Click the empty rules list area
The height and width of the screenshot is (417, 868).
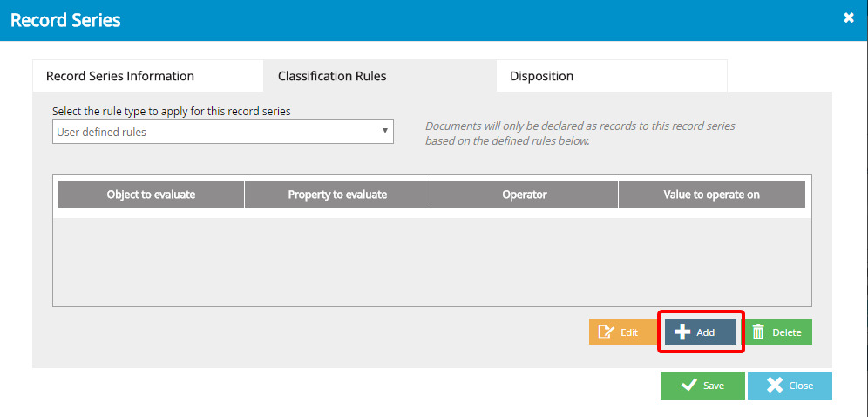click(431, 262)
